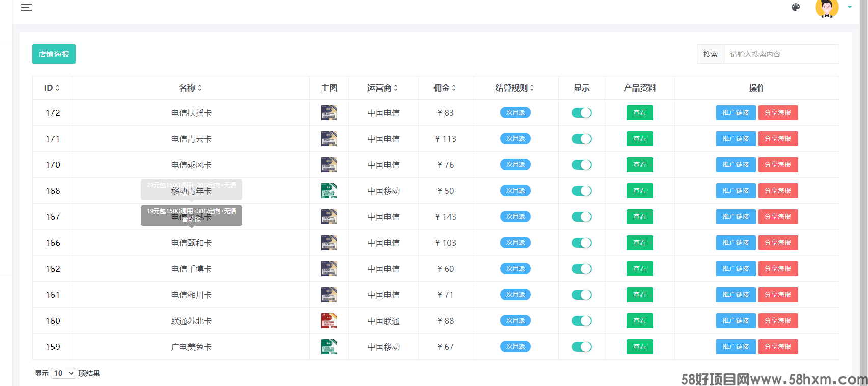Click the 搜索 label beside search box
868x386 pixels.
click(711, 54)
